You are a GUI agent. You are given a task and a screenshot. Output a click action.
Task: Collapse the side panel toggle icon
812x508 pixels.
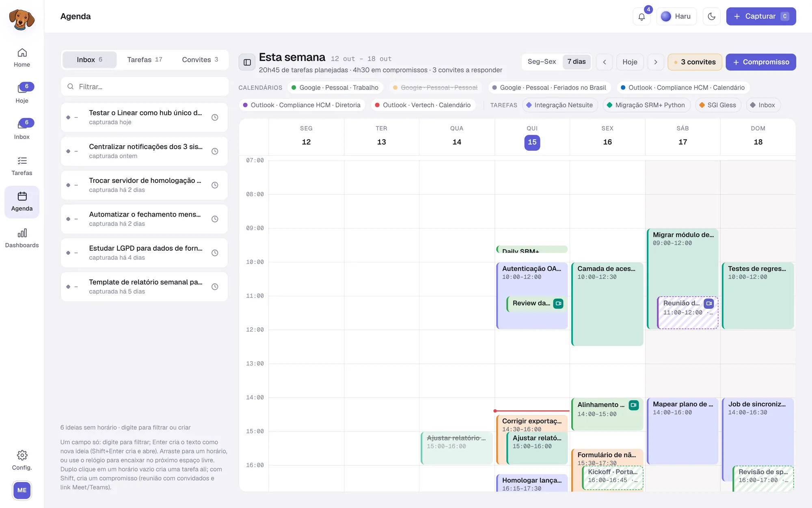[247, 62]
